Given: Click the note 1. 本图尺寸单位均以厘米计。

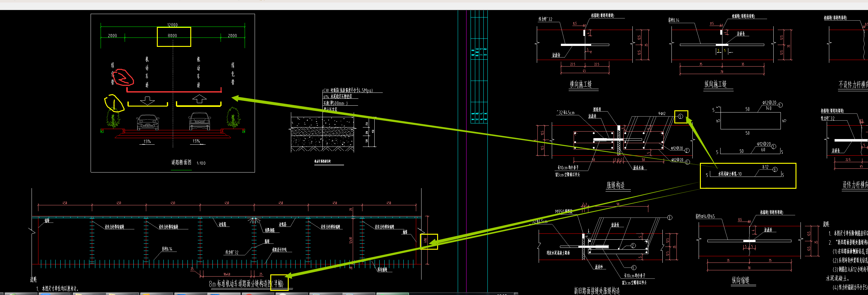Looking at the screenshot, I should 57,289.
